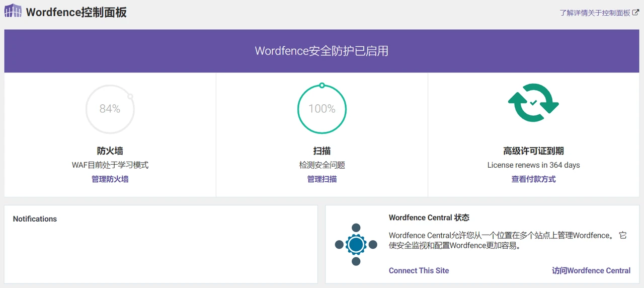The image size is (644, 288).
Task: Click the 防火墙 heading
Action: click(110, 151)
